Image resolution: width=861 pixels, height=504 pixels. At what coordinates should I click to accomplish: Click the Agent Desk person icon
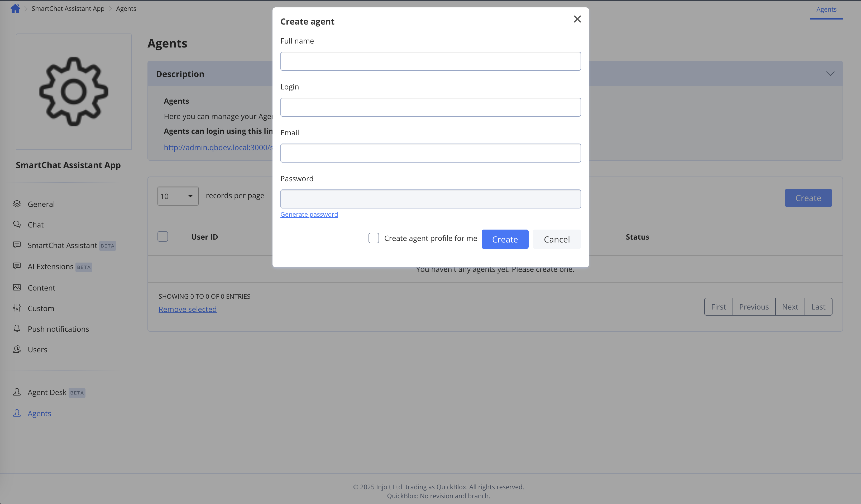coord(17,392)
